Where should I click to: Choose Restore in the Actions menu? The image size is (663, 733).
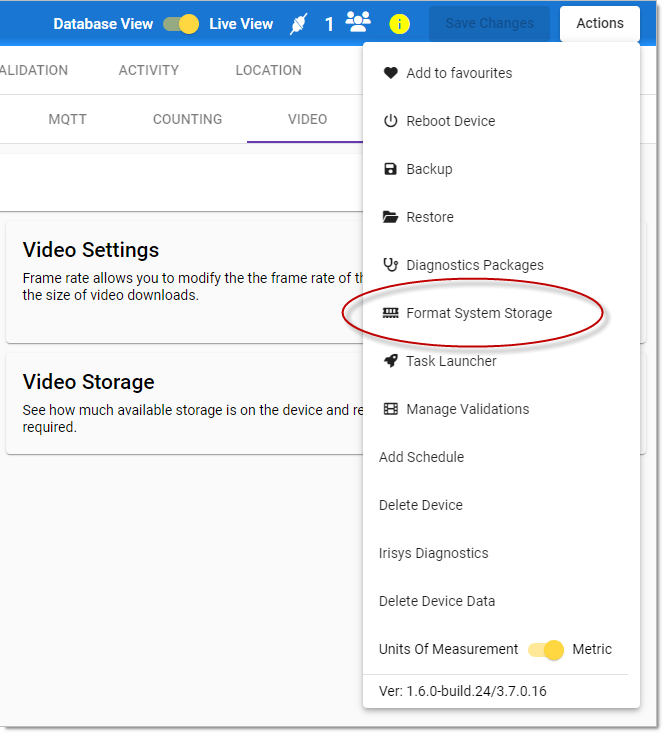501,217
